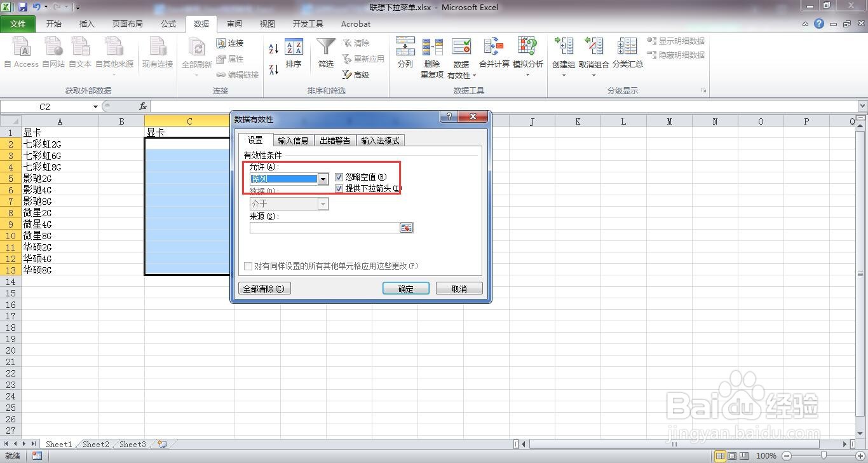Click the zoom out minus button
Image resolution: width=868 pixels, height=463 pixels.
(x=787, y=455)
